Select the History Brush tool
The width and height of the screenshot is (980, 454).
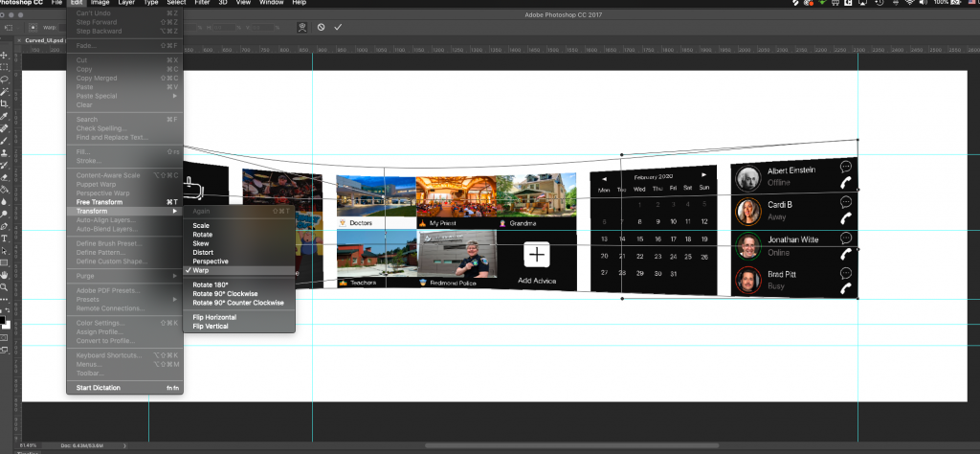click(x=5, y=165)
